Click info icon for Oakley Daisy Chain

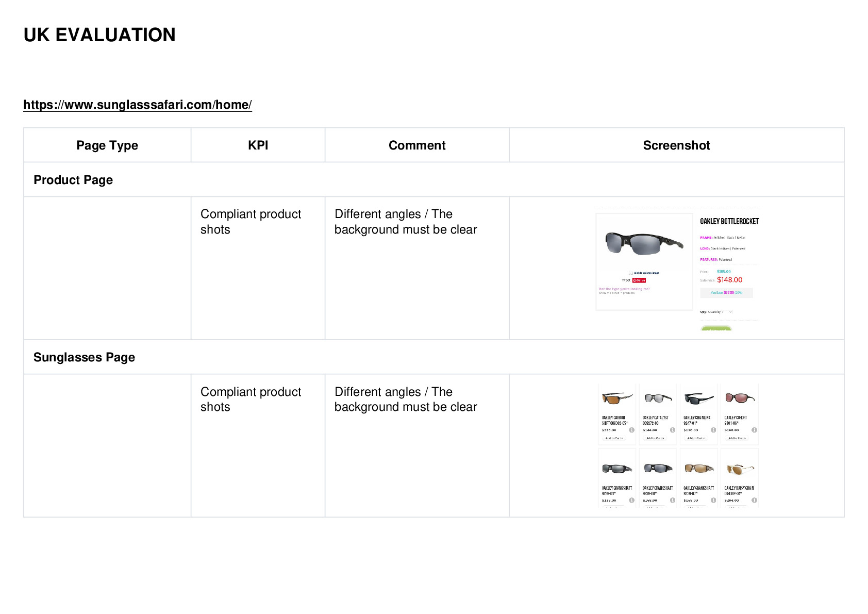754,500
